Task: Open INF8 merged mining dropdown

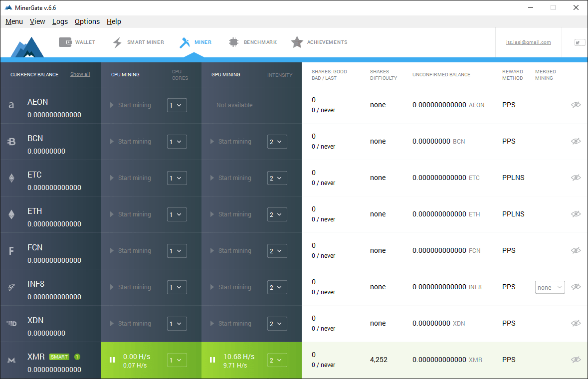Action: [x=550, y=287]
